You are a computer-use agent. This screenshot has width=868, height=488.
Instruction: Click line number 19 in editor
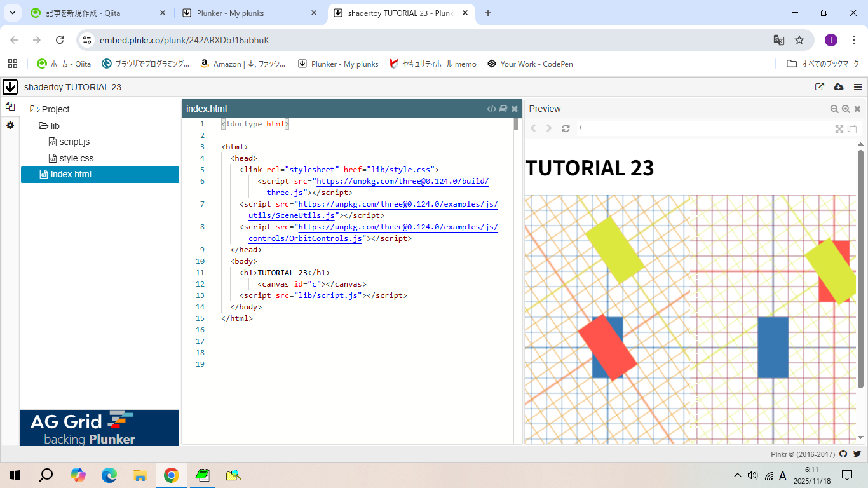coord(201,364)
